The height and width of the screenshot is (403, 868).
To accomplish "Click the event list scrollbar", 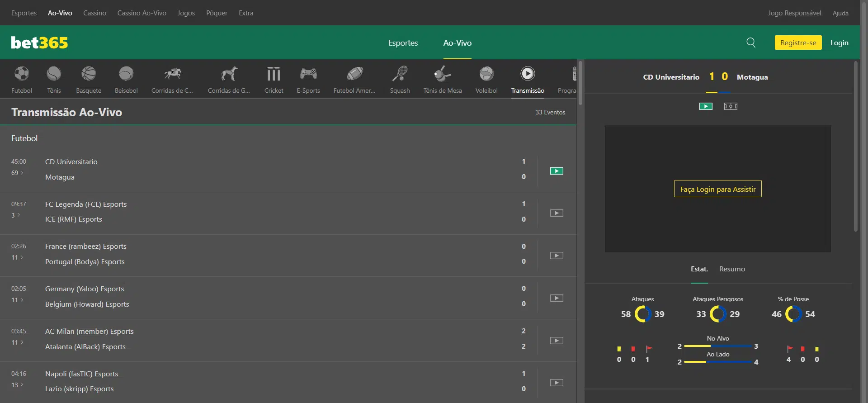I will [580, 83].
